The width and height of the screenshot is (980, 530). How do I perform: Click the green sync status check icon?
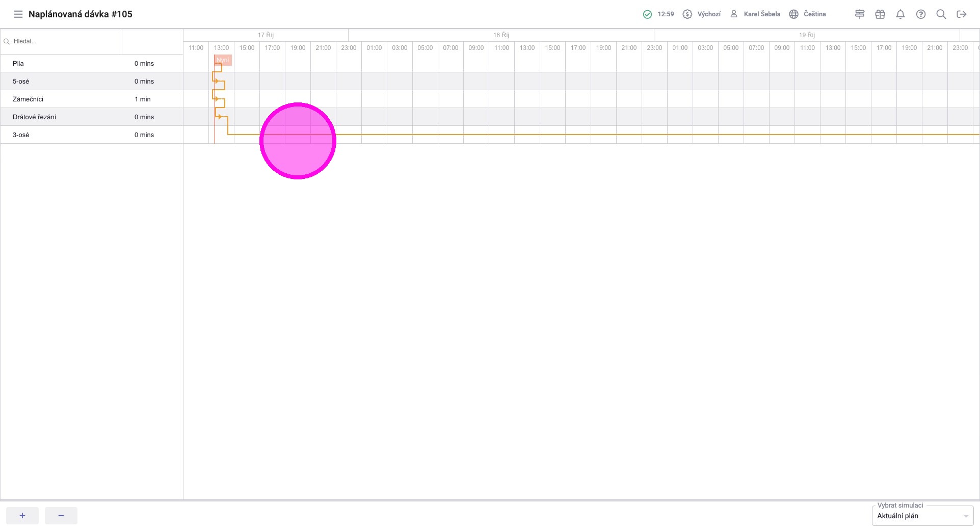(647, 14)
